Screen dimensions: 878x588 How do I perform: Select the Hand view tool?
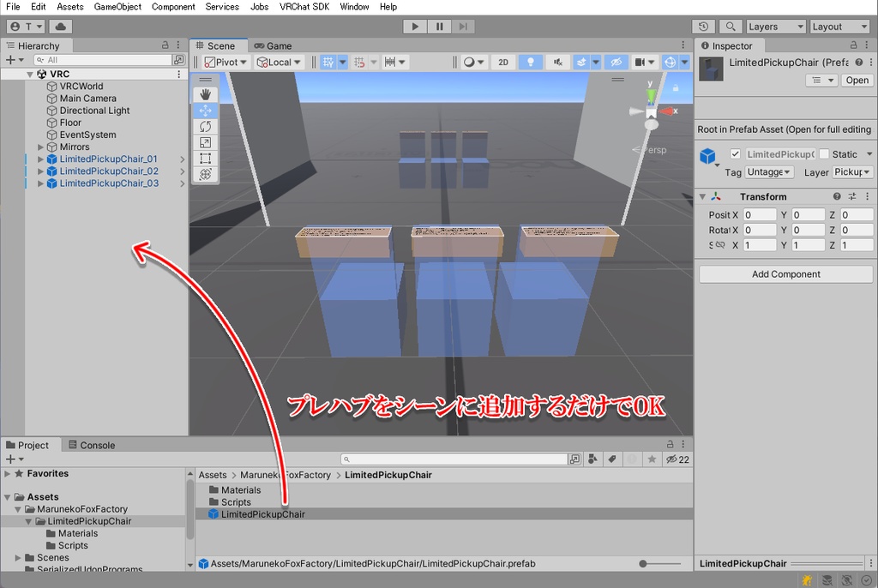[205, 94]
